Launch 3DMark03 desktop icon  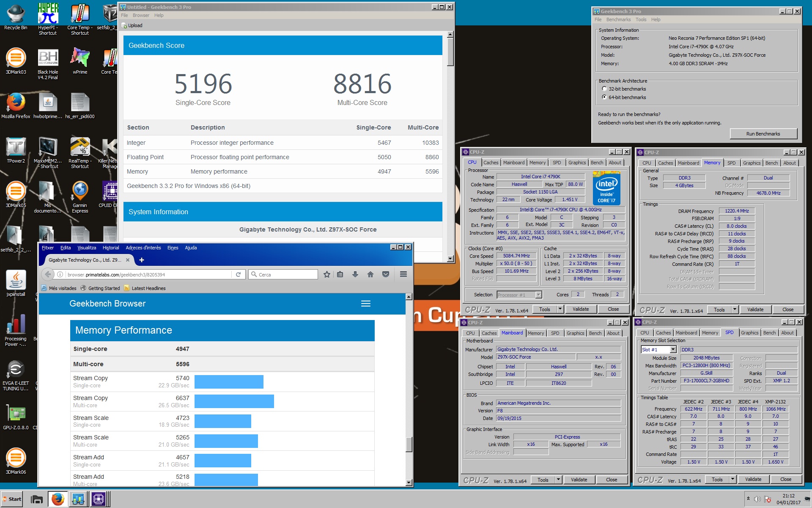(x=16, y=61)
